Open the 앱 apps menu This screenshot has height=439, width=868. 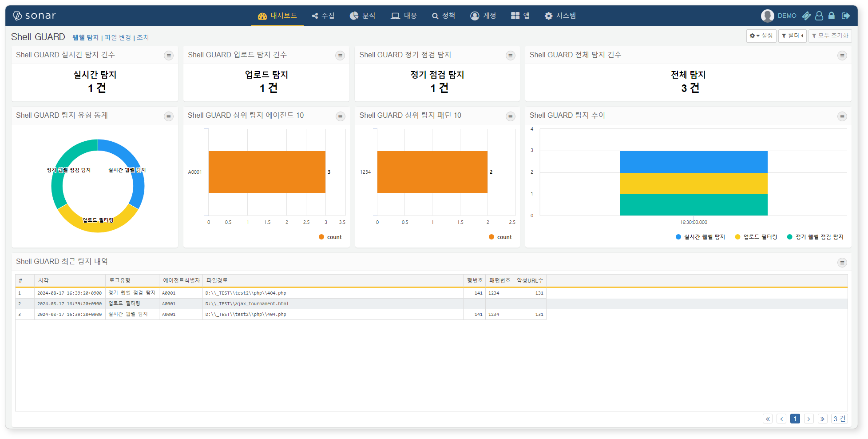click(x=520, y=16)
